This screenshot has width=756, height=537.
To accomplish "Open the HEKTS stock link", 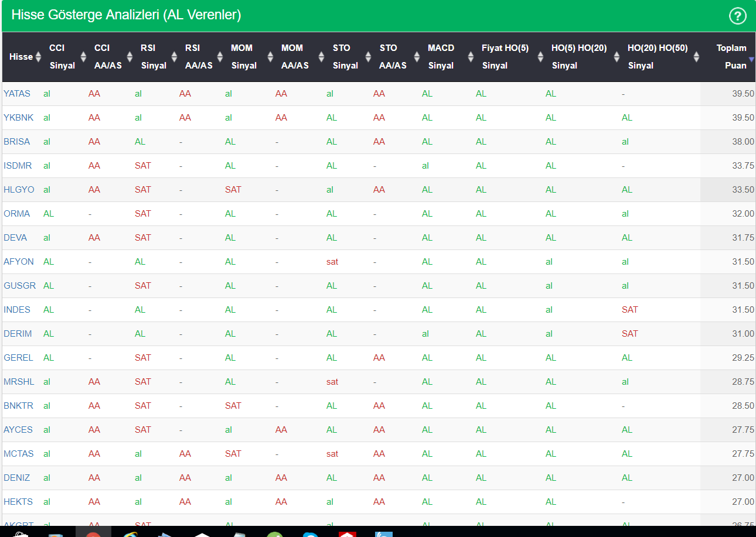I will pyautogui.click(x=18, y=502).
